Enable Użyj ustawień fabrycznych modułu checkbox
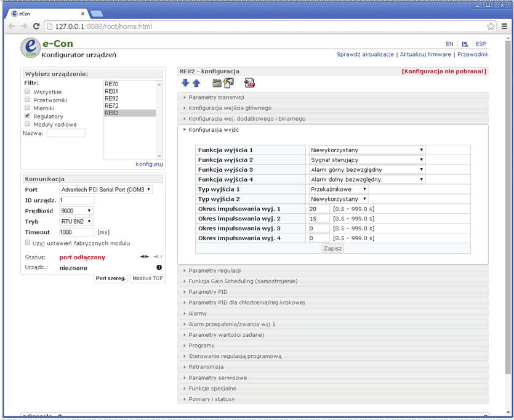514x420 pixels. point(28,243)
